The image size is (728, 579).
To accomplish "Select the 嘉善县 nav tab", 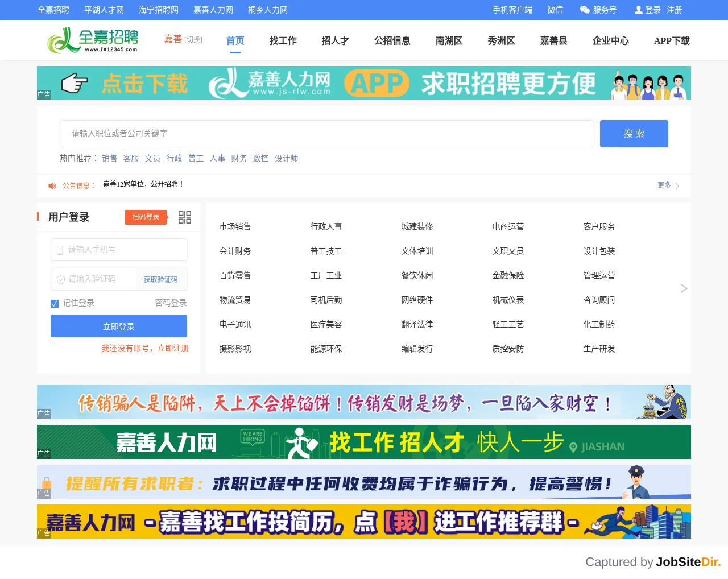I will click(x=554, y=41).
